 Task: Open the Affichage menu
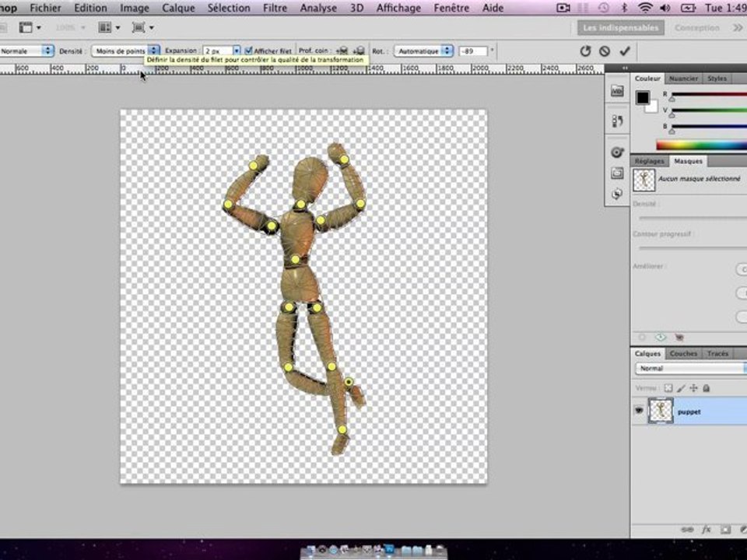(398, 8)
